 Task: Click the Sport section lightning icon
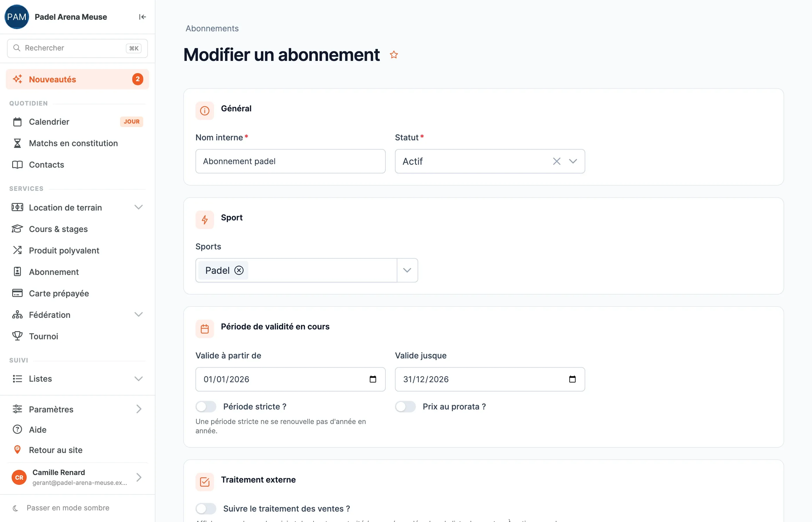coord(205,220)
